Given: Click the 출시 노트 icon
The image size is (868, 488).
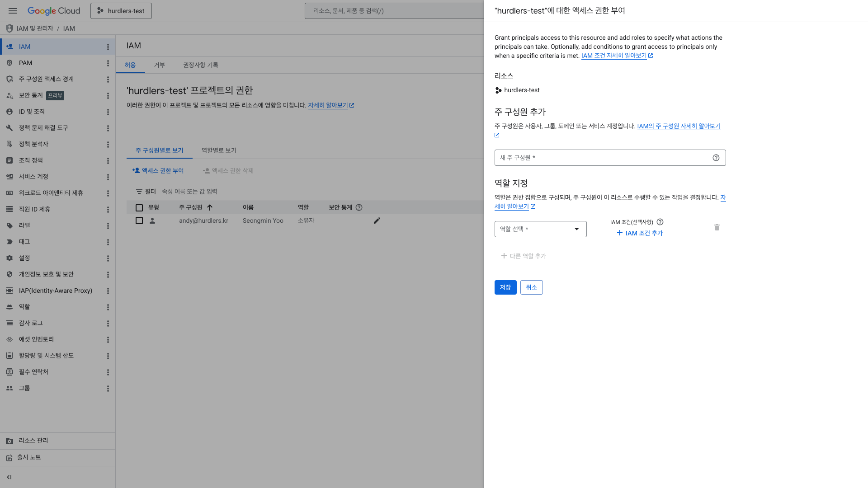Looking at the screenshot, I should click(x=9, y=458).
